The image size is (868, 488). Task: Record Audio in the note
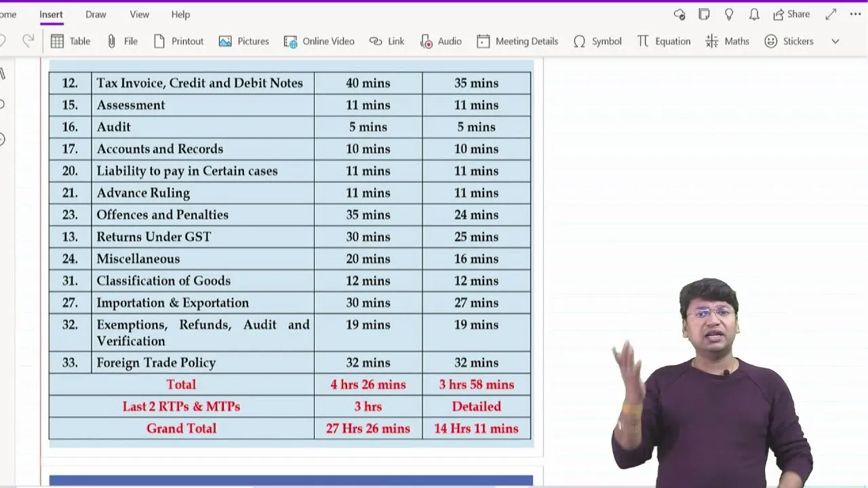[x=441, y=41]
